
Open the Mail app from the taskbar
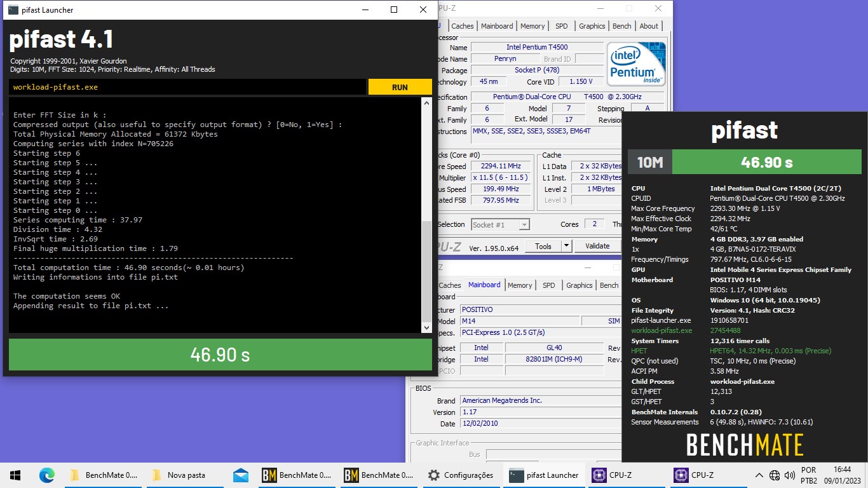241,475
